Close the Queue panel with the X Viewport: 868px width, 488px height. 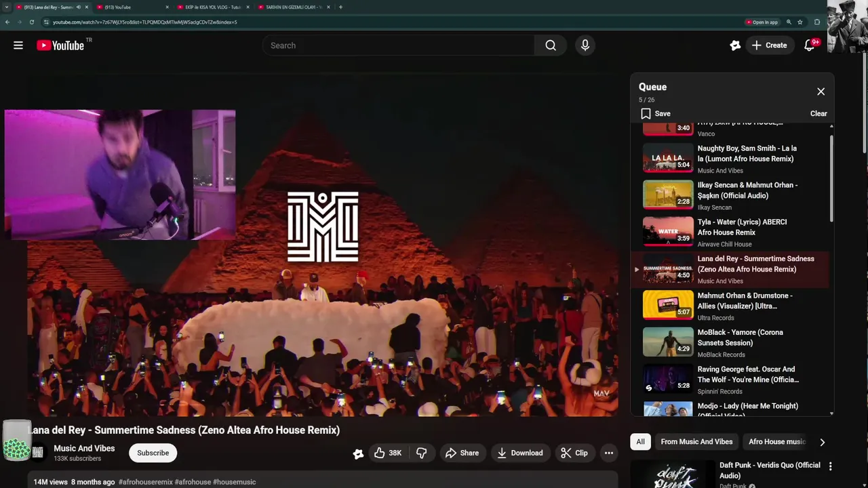[821, 91]
